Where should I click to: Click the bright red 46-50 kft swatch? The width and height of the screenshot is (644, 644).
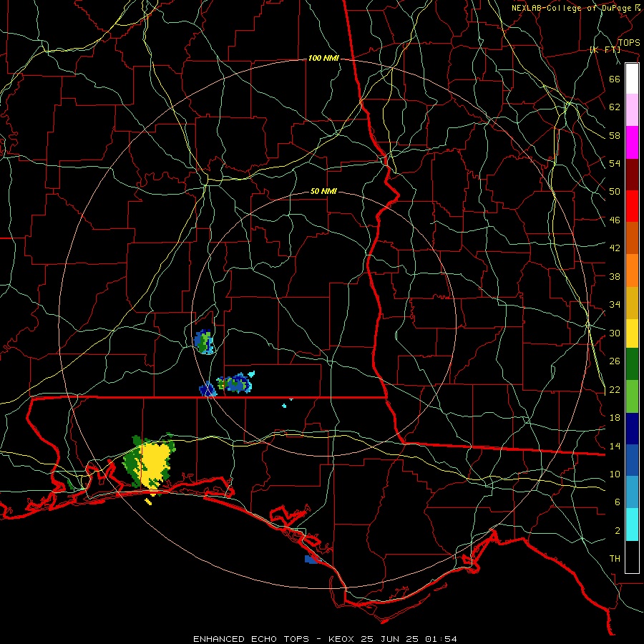coord(632,206)
